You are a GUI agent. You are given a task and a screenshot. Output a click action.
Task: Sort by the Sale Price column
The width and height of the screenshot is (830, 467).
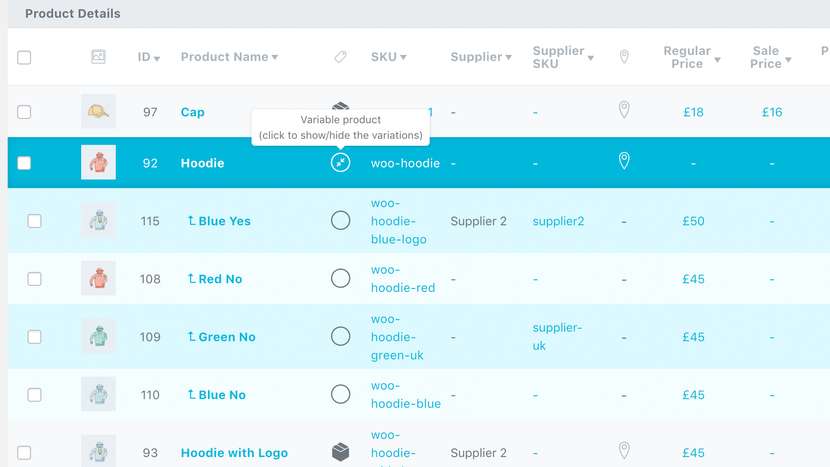pyautogui.click(x=771, y=57)
